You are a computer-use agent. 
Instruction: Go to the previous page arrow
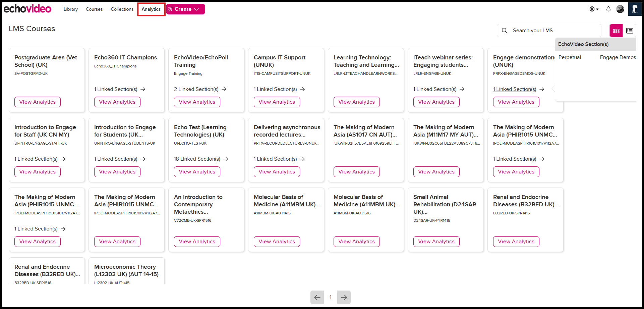tap(317, 297)
